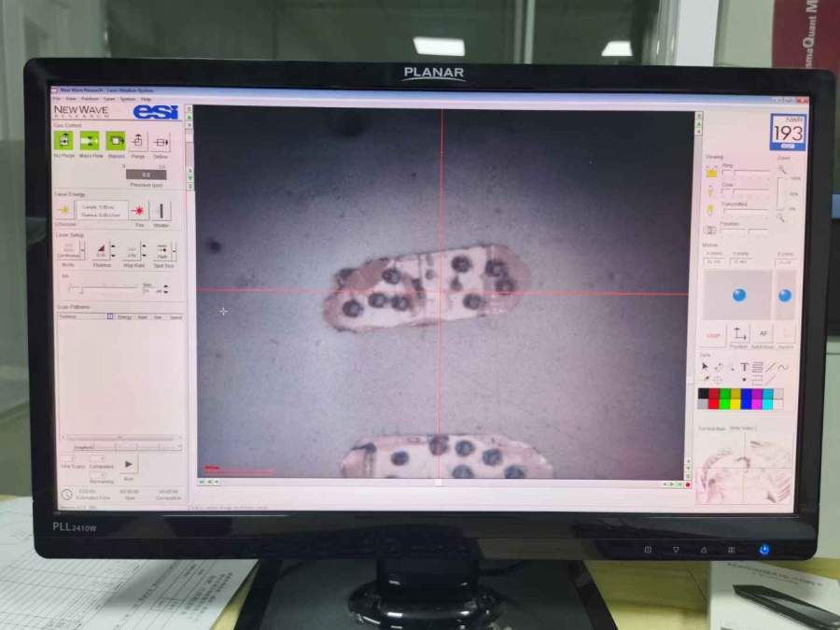Click the zoom in magnifier icon
This screenshot has height=630, width=840.
pyautogui.click(x=782, y=170)
